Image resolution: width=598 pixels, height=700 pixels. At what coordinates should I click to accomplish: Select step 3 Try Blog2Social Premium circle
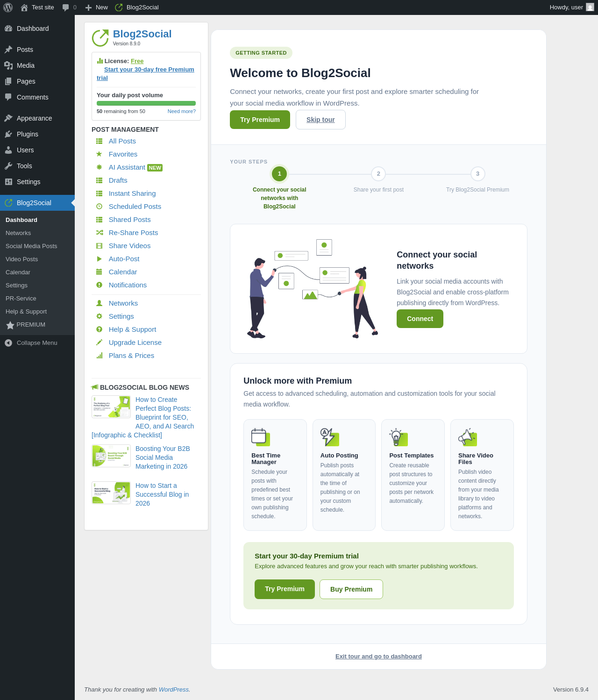pyautogui.click(x=477, y=174)
